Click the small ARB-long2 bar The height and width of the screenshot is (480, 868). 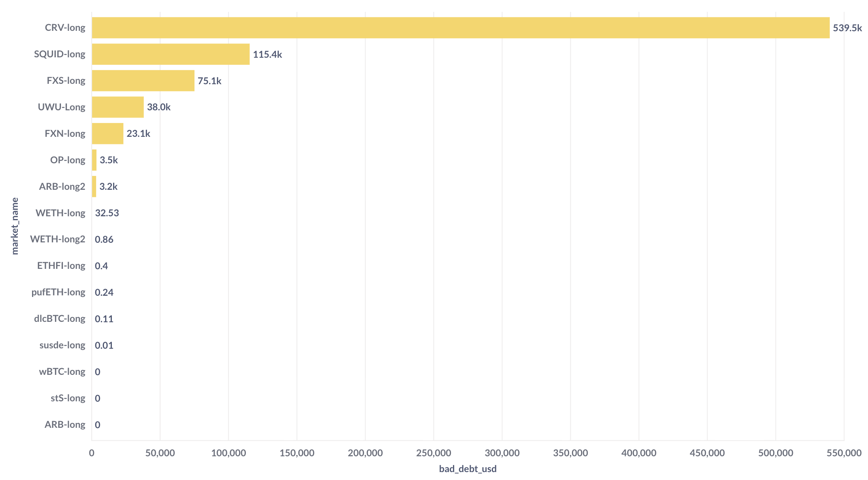94,187
